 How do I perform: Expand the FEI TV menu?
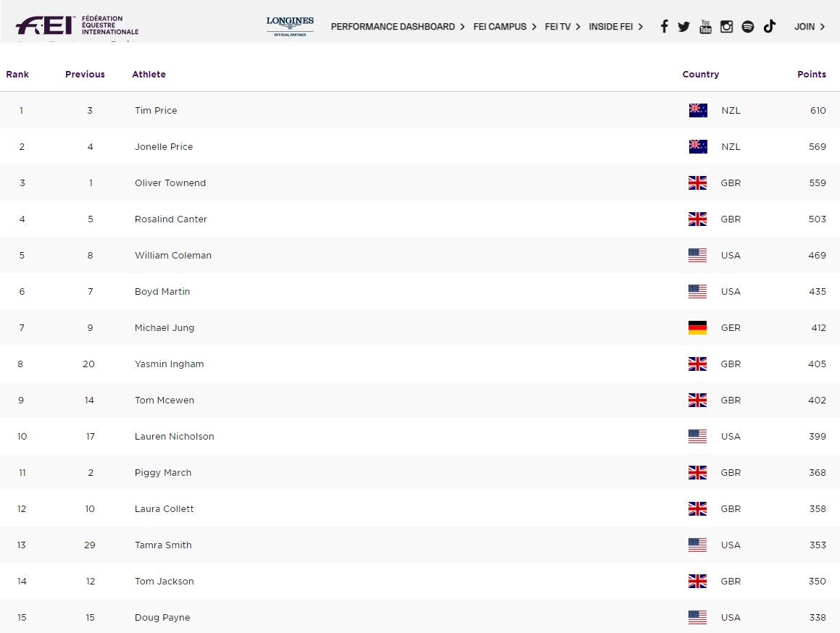[x=562, y=27]
